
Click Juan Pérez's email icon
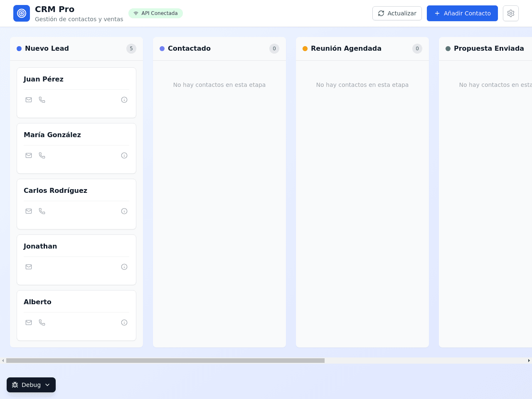coord(29,100)
